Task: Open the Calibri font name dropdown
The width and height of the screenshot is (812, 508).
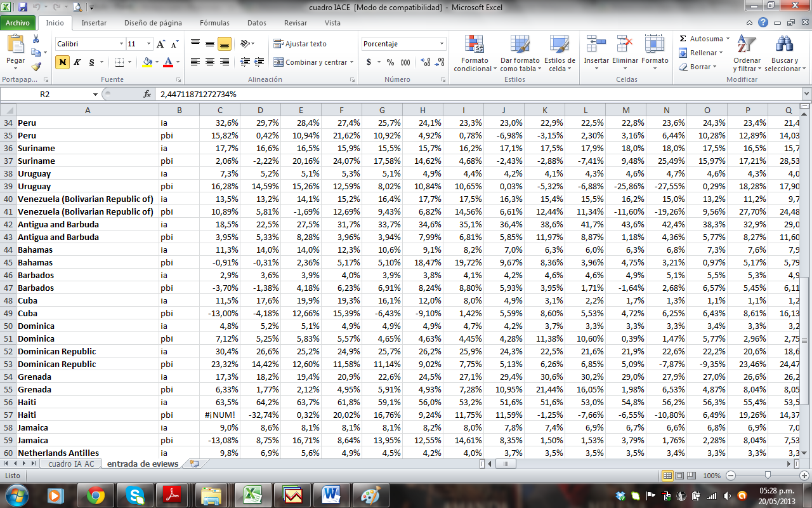Action: [121, 44]
